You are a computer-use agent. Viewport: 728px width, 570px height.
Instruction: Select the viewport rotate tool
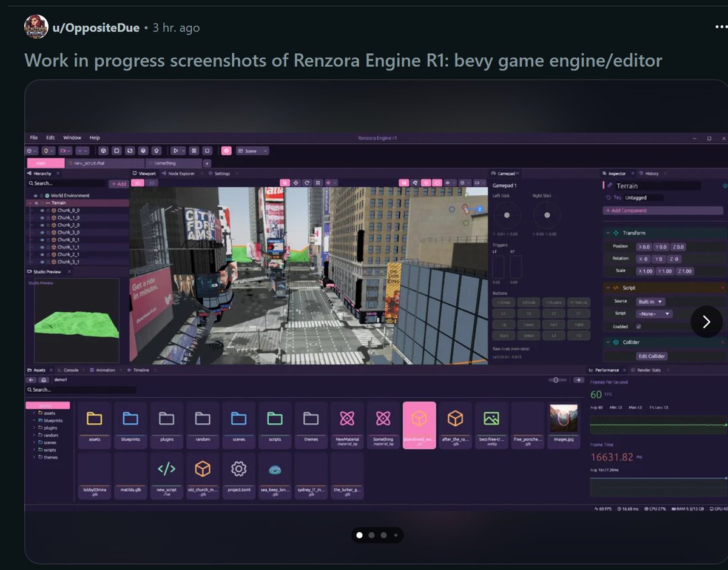[x=307, y=183]
